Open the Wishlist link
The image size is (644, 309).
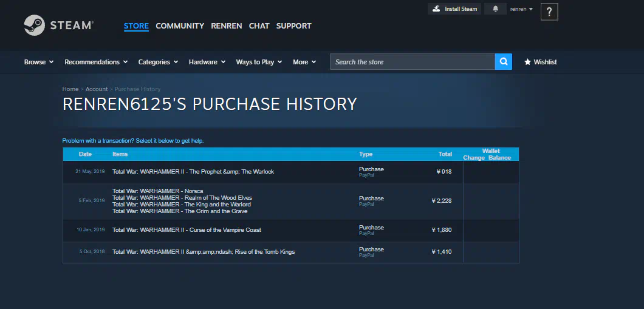(541, 62)
